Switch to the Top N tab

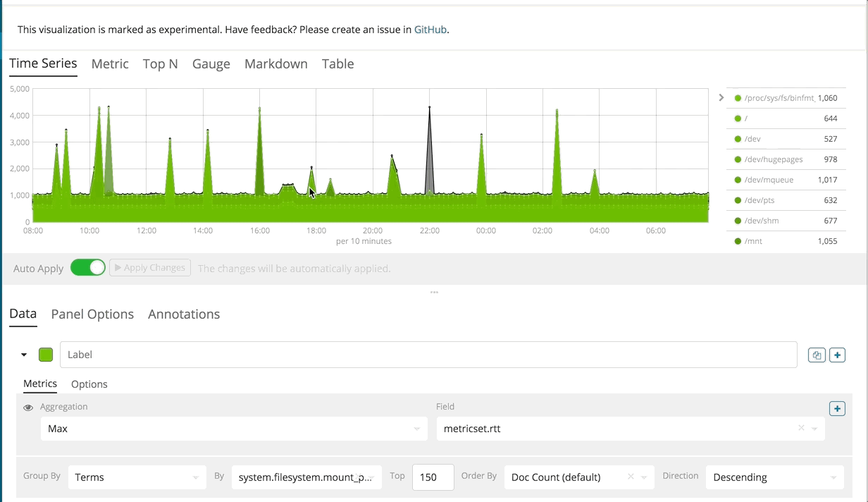(160, 63)
